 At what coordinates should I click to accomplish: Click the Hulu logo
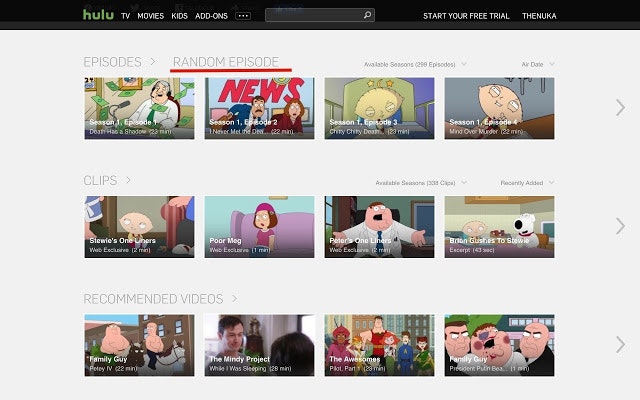click(98, 15)
